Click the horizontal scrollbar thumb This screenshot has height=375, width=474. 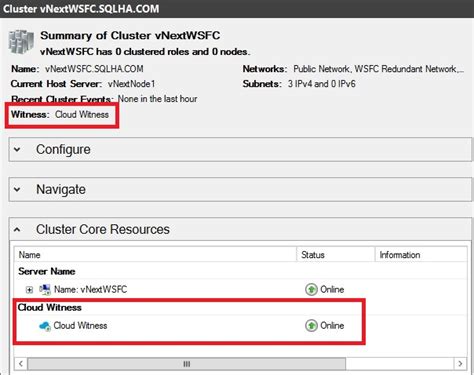[x=187, y=364]
